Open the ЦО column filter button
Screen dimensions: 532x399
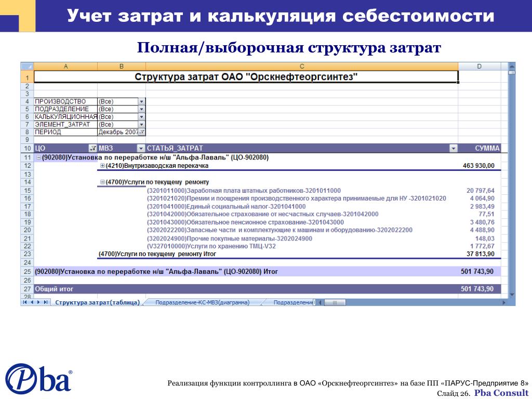click(x=92, y=148)
